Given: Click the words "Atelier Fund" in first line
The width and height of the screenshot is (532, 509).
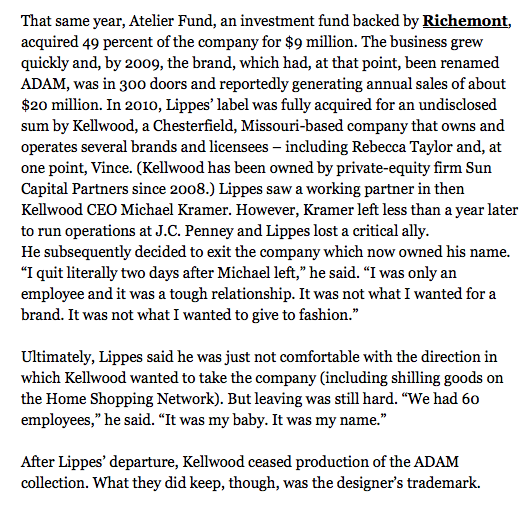Looking at the screenshot, I should click(171, 21).
